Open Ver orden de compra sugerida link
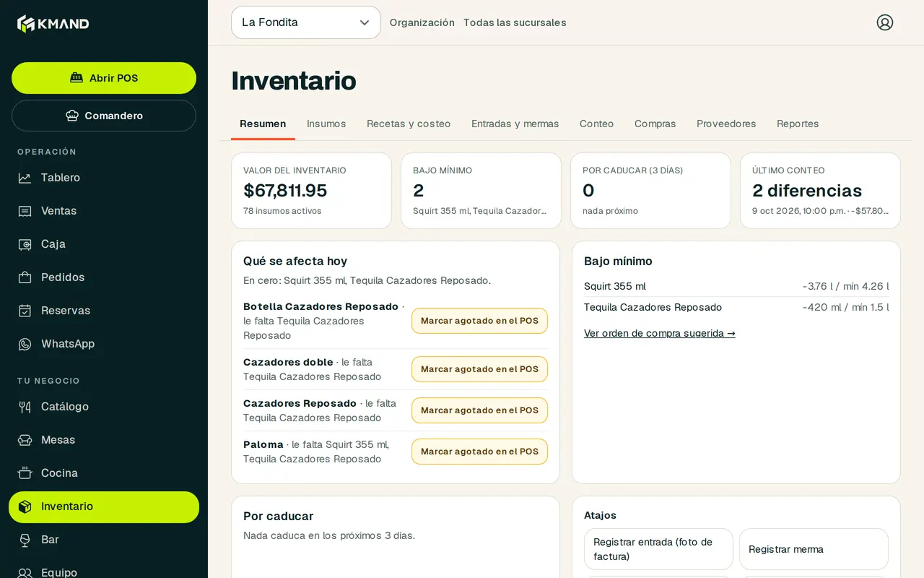Viewport: 924px width, 578px height. (x=660, y=333)
